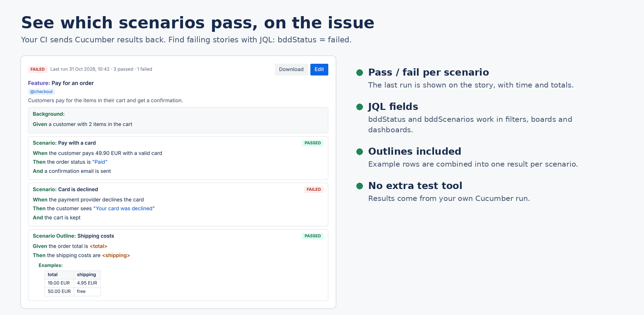Click the FAILED badge beside Last run
Image resolution: width=644 pixels, height=315 pixels.
[x=37, y=69]
